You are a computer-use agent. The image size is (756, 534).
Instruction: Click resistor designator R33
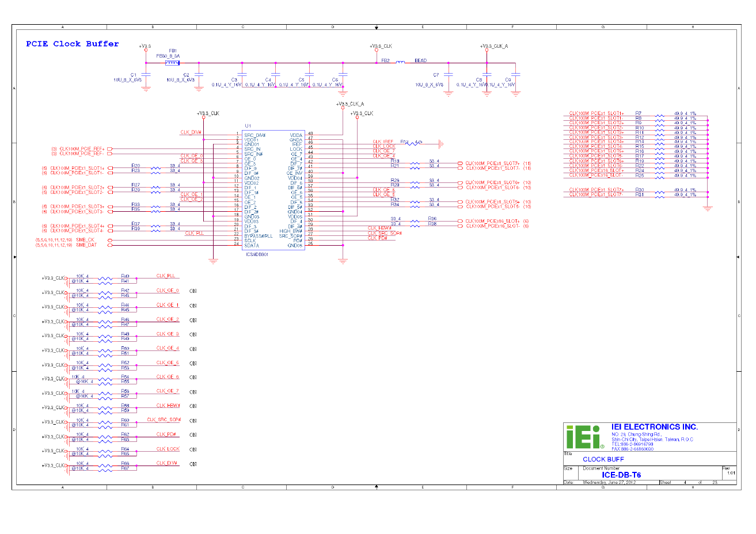(x=136, y=204)
